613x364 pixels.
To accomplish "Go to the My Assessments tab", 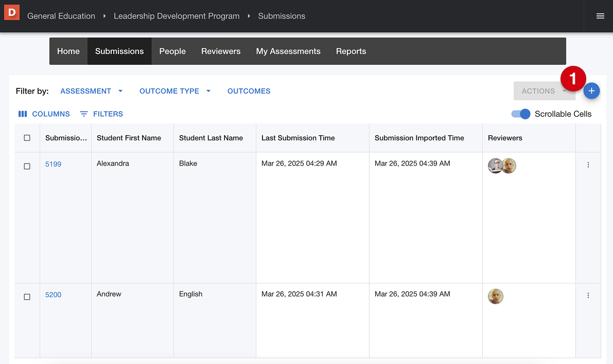I will tap(288, 51).
